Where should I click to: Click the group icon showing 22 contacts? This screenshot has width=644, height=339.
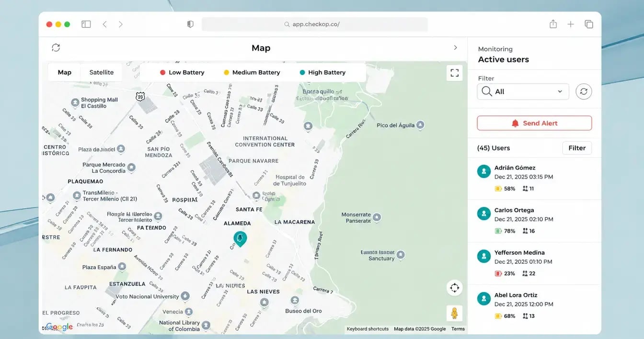click(x=525, y=273)
